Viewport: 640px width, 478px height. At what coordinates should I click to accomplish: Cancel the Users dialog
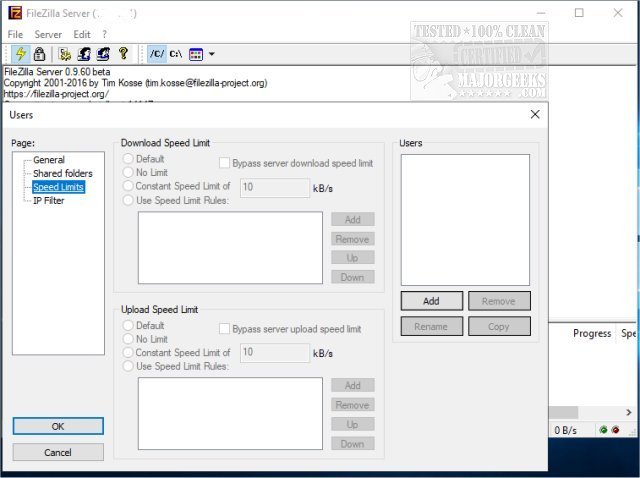(x=58, y=452)
